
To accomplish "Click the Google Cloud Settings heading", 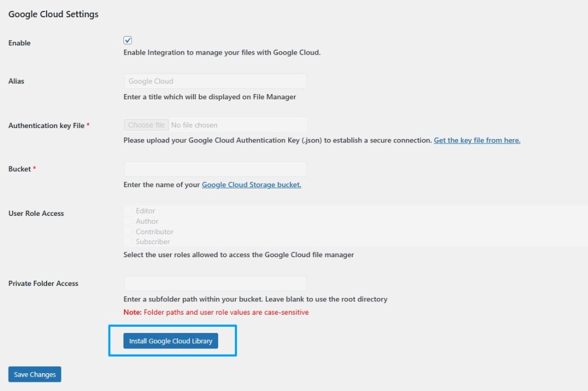I will point(53,14).
